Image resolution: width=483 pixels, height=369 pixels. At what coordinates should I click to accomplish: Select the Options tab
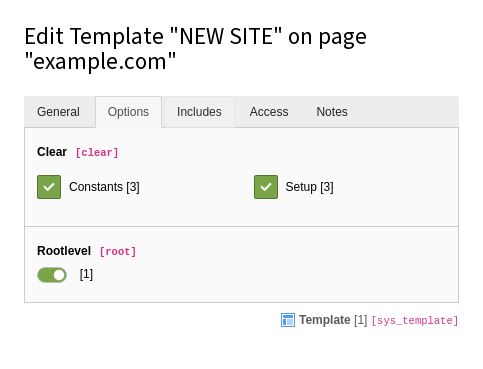point(128,112)
